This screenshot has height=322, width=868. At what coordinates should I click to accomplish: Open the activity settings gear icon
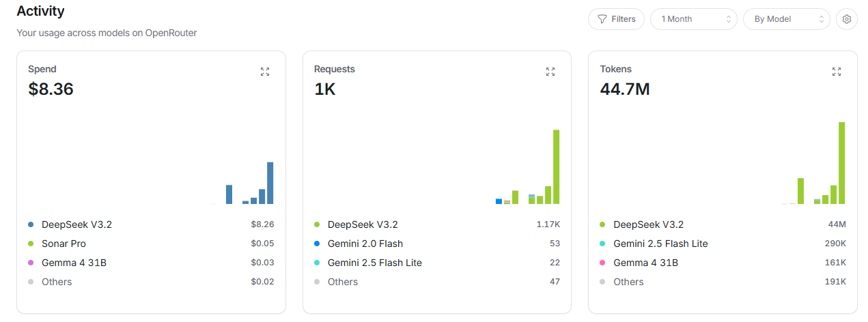click(x=847, y=19)
